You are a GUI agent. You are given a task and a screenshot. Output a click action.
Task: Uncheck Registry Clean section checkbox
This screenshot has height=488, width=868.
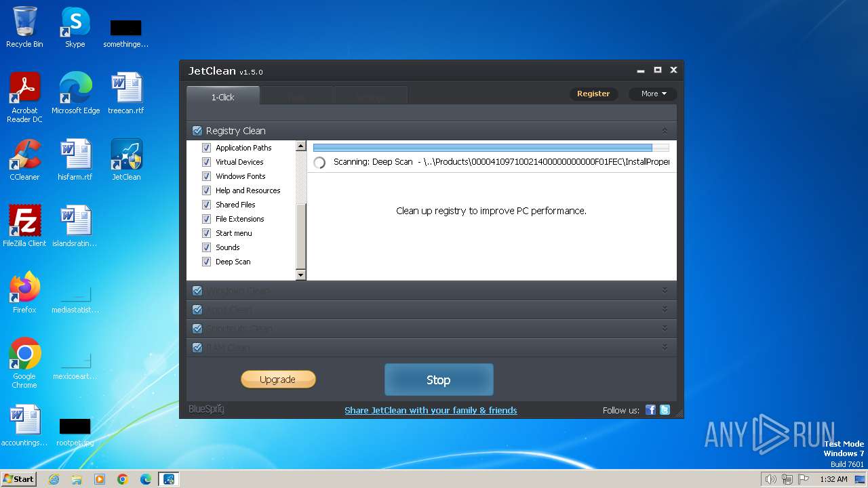[x=197, y=131]
